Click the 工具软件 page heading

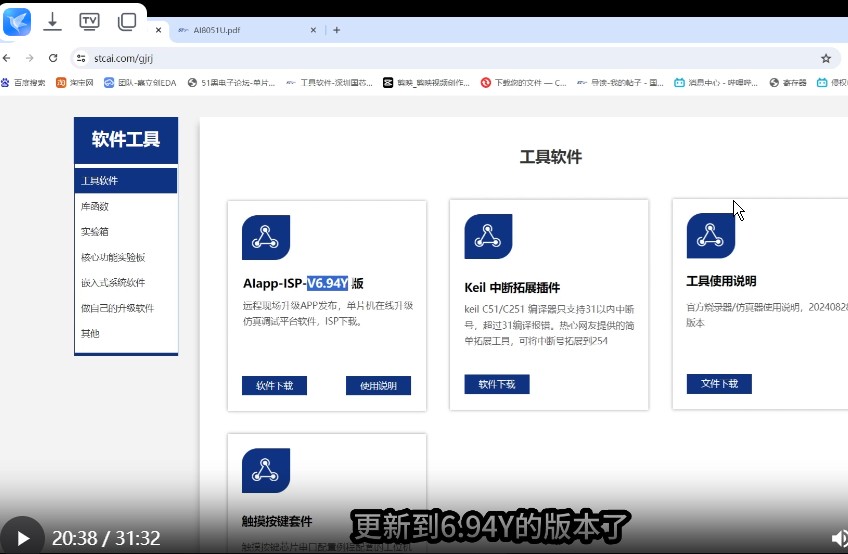point(551,157)
